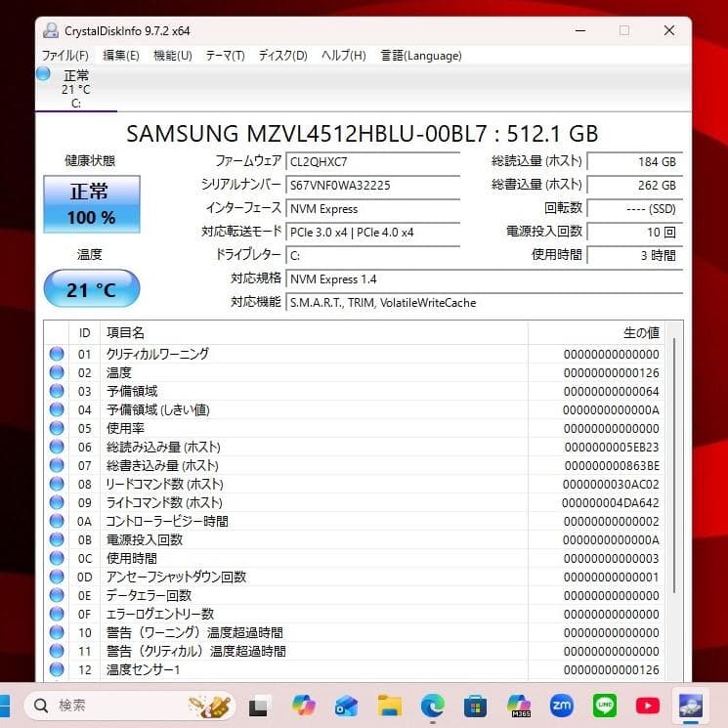Image resolution: width=728 pixels, height=728 pixels.
Task: Open Outlook from the taskbar
Action: 346,706
